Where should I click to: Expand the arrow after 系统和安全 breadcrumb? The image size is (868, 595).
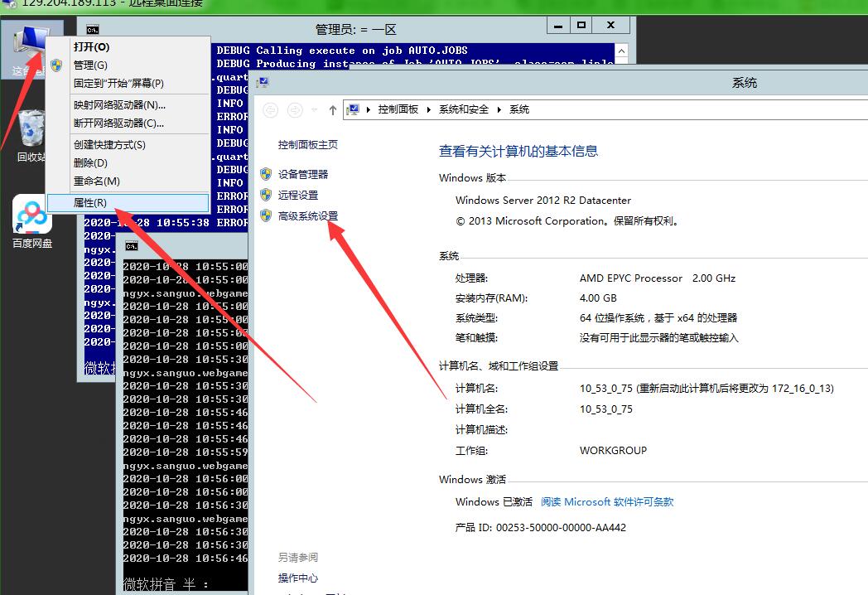pos(498,109)
